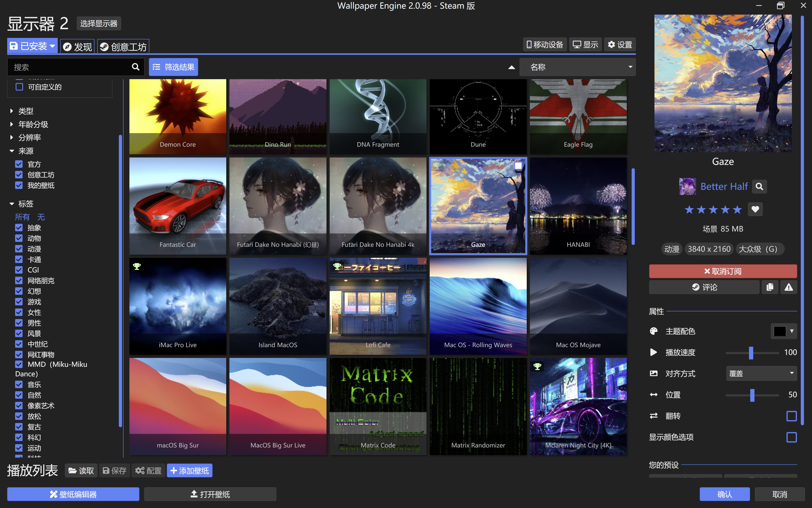Click the sort direction arrow
This screenshot has height=508, width=812.
click(x=511, y=67)
